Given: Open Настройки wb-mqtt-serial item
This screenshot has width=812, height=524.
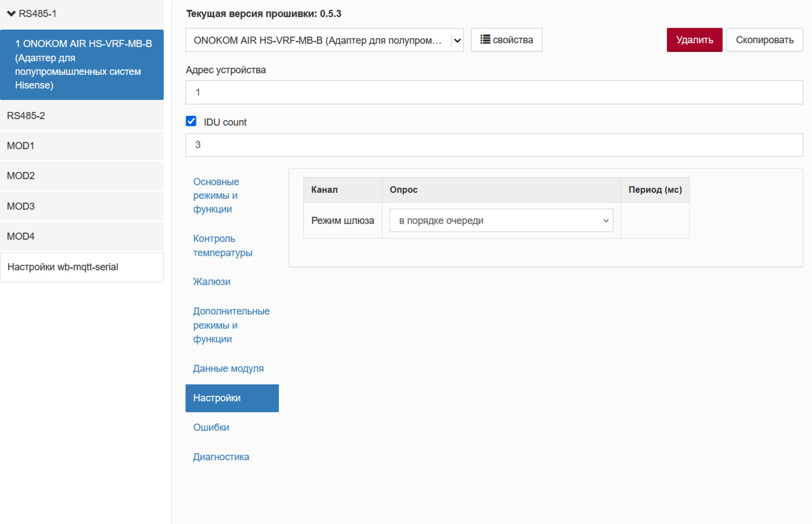Looking at the screenshot, I should (x=81, y=267).
